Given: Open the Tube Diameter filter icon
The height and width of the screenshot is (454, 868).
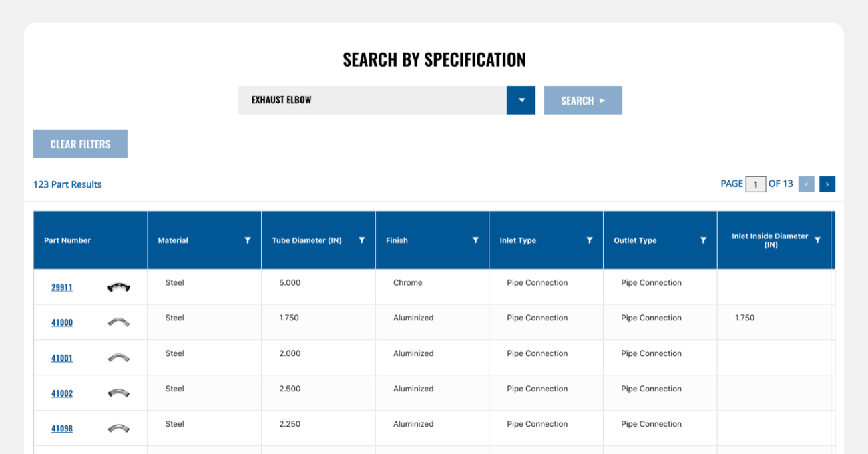Looking at the screenshot, I should 362,240.
